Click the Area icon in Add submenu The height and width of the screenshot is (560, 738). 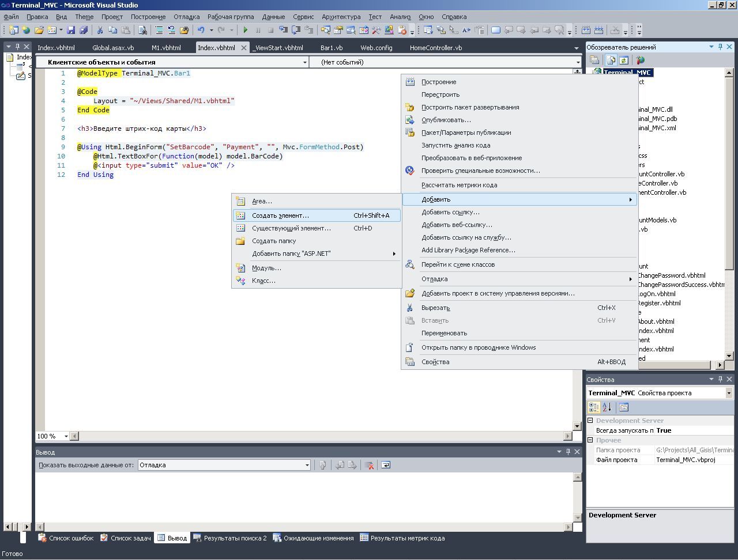pyautogui.click(x=240, y=201)
